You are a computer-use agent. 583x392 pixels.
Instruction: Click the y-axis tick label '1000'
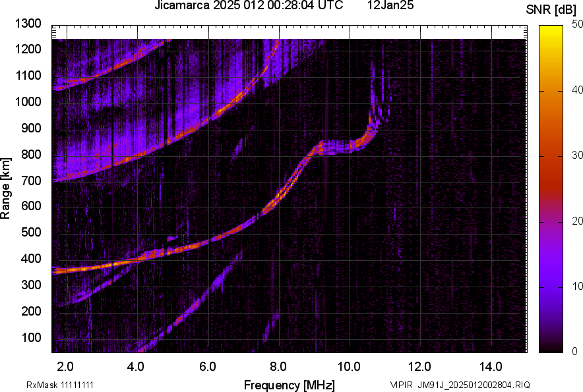coord(28,101)
